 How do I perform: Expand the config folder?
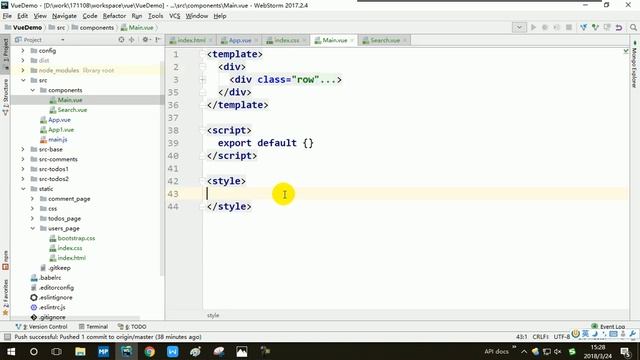click(x=23, y=51)
